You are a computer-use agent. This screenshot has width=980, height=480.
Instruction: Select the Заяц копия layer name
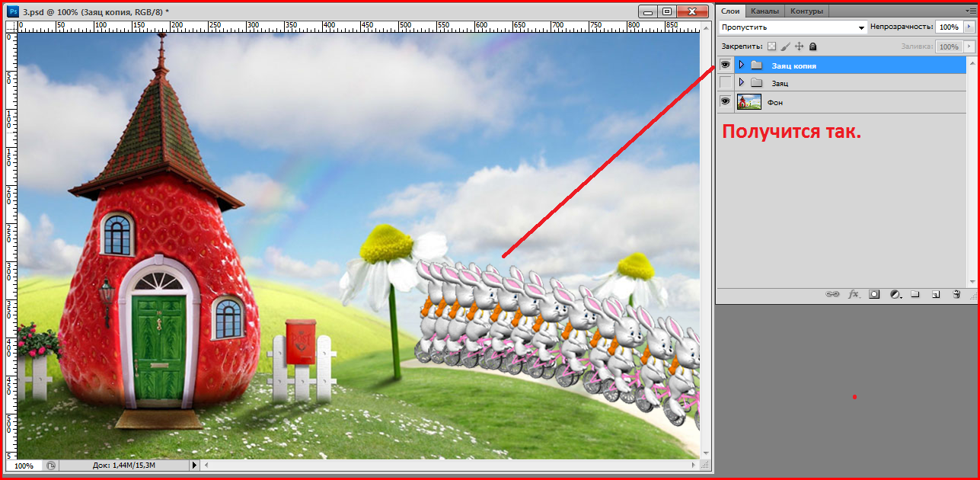[x=793, y=66]
